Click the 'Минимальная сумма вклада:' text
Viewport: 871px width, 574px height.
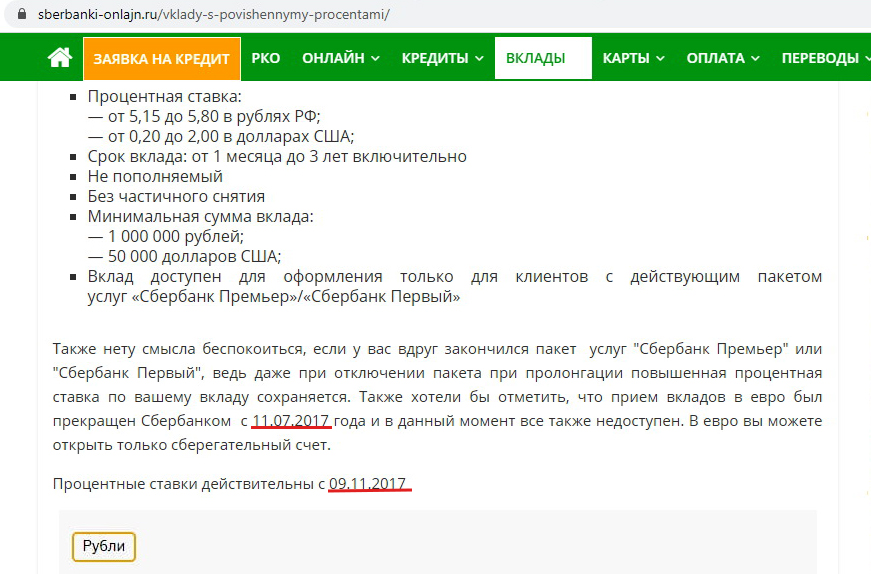click(201, 217)
